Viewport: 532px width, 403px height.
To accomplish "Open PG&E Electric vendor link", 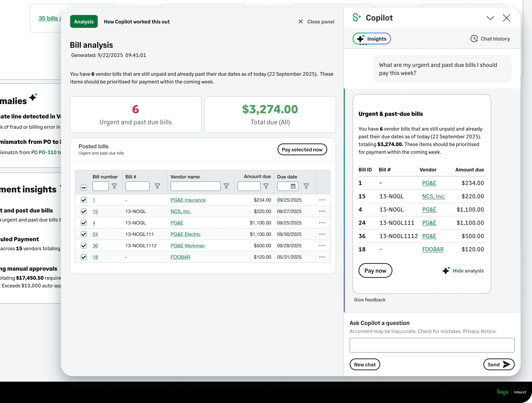I will [185, 234].
